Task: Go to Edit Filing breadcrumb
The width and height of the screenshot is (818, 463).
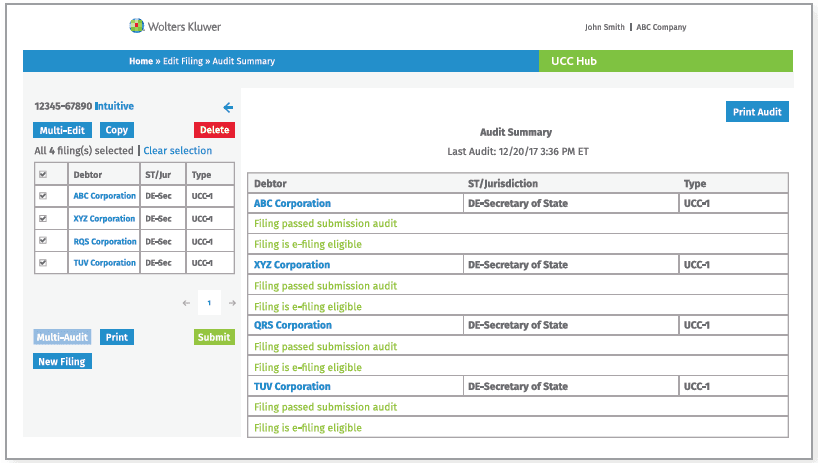Action: click(183, 61)
